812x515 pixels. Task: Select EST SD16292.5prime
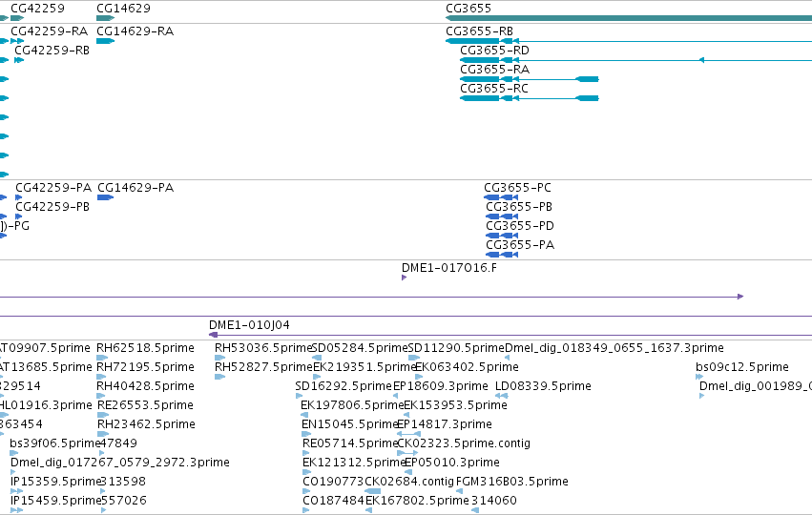[344, 386]
